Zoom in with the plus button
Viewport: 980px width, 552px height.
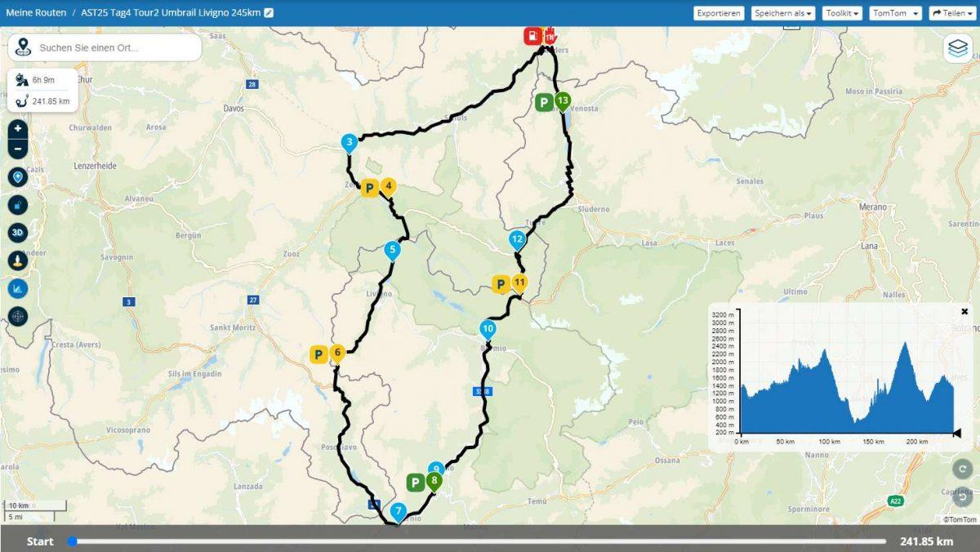point(18,129)
